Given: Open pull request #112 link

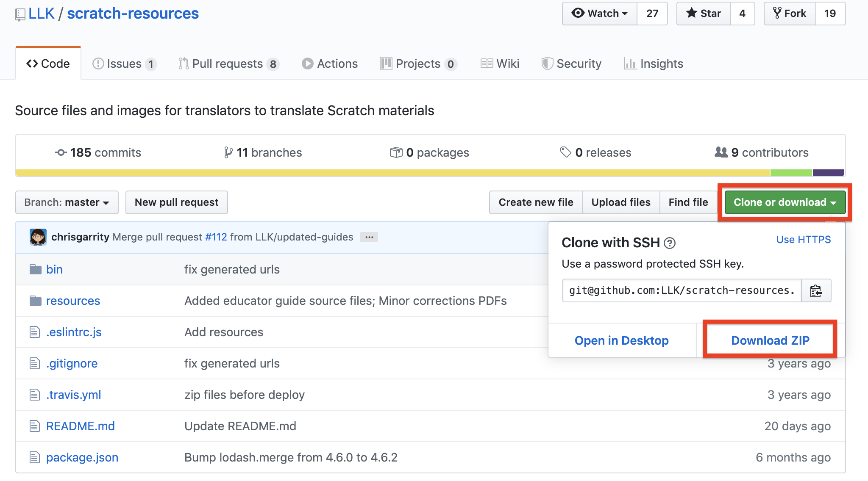Looking at the screenshot, I should click(x=216, y=237).
